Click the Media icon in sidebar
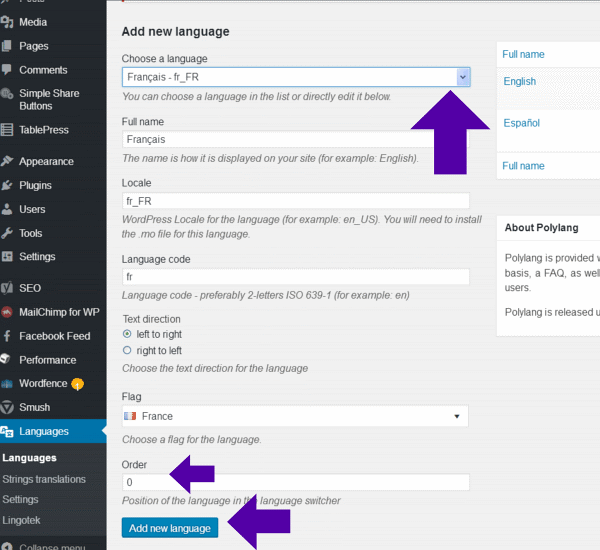Image resolution: width=600 pixels, height=550 pixels. pos(8,22)
